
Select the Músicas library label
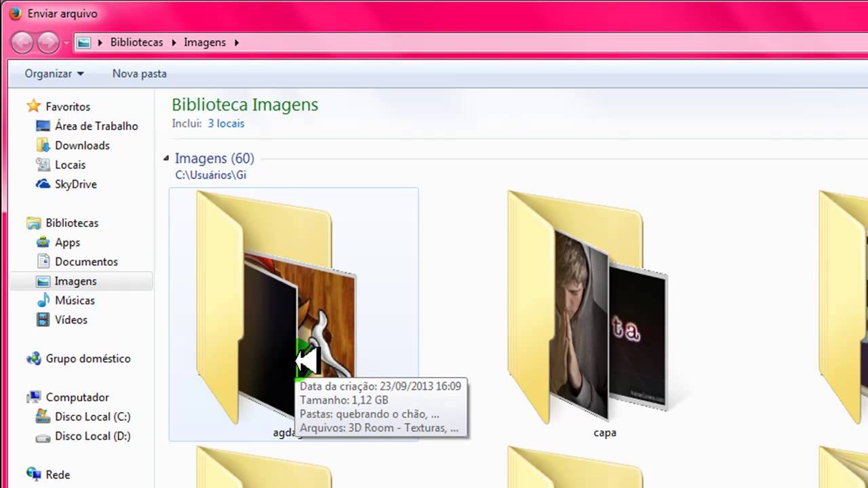tap(75, 300)
